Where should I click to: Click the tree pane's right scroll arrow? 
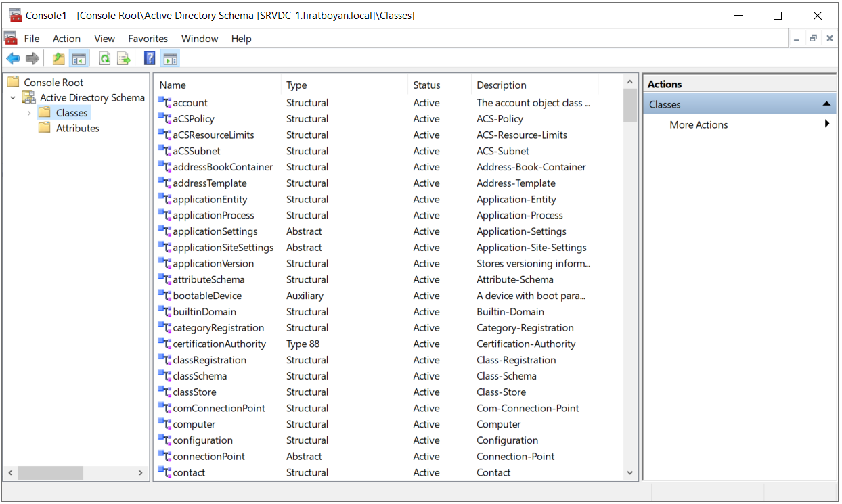click(141, 473)
